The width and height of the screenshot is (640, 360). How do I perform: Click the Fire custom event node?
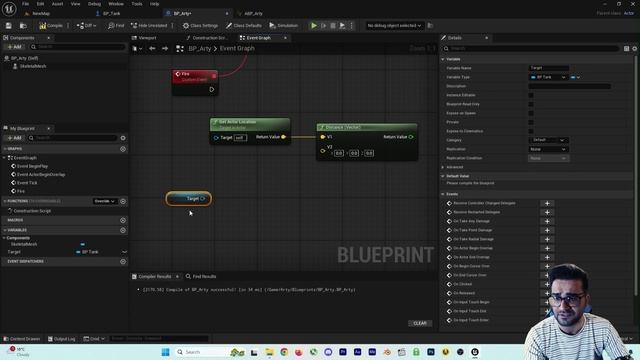[195, 82]
